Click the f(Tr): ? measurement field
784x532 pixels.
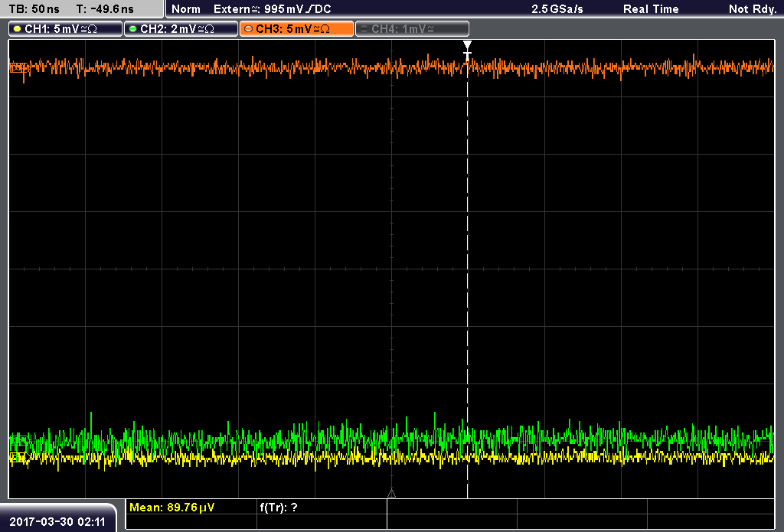[279, 508]
